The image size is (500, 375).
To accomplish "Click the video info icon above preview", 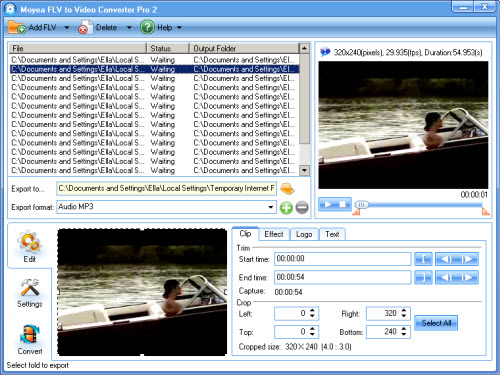I will coord(325,52).
